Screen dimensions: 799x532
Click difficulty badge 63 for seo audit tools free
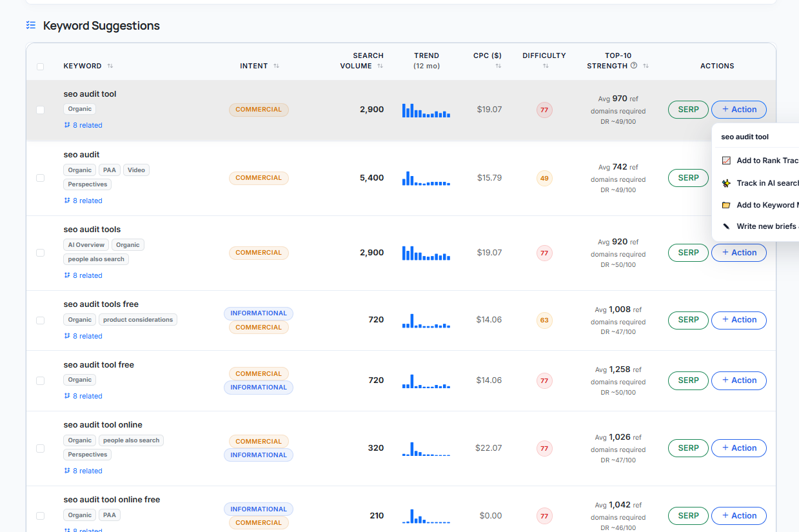click(x=544, y=320)
